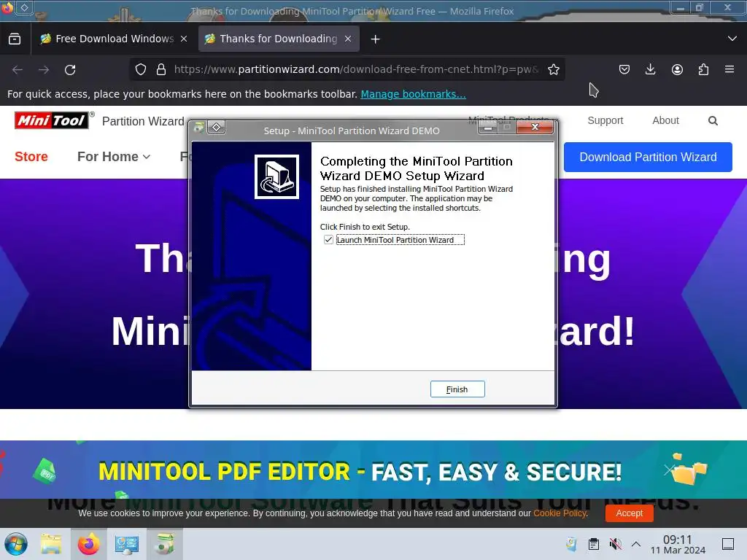747x560 pixels.
Task: Focus the partitionwizard.com address bar
Action: coord(356,69)
